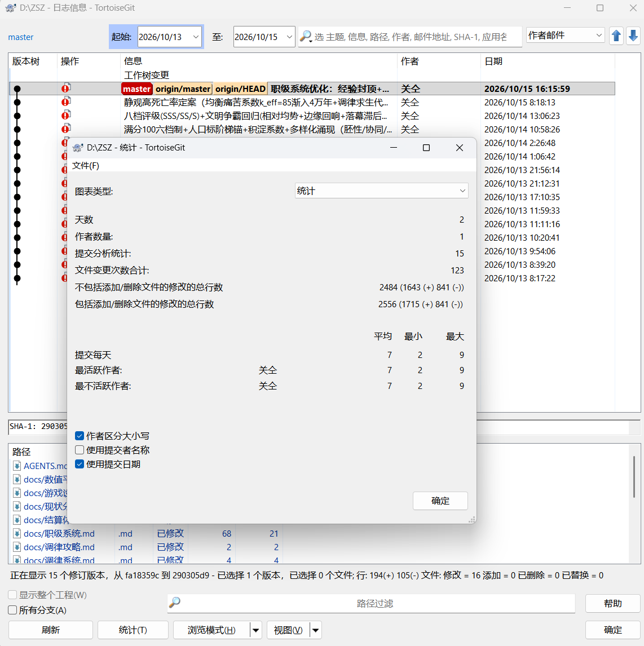Click the TortoiseGit icon in log window title

click(x=11, y=8)
